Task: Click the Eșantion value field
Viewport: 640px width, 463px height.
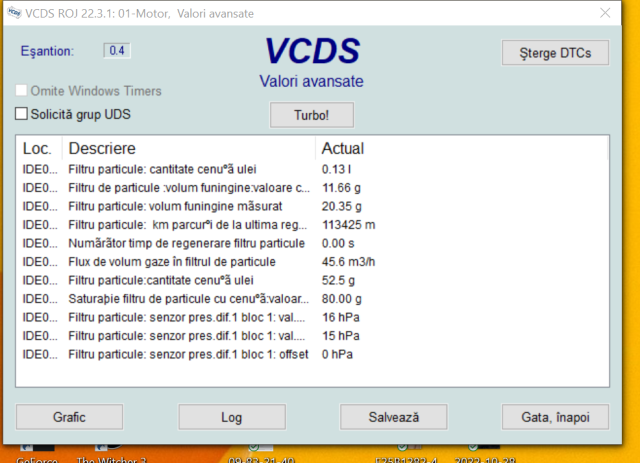Action: tap(117, 51)
